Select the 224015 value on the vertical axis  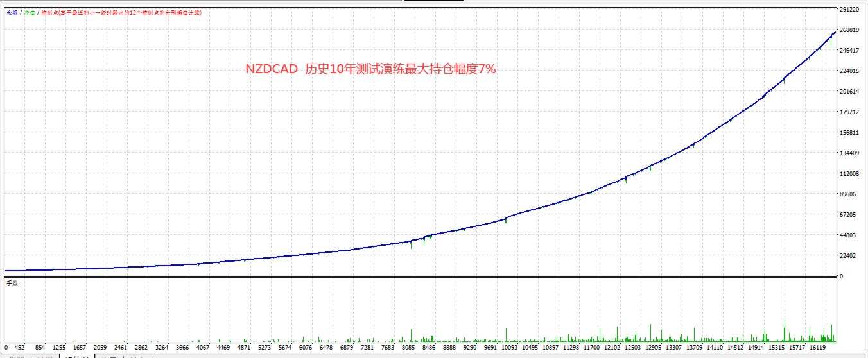[x=851, y=71]
